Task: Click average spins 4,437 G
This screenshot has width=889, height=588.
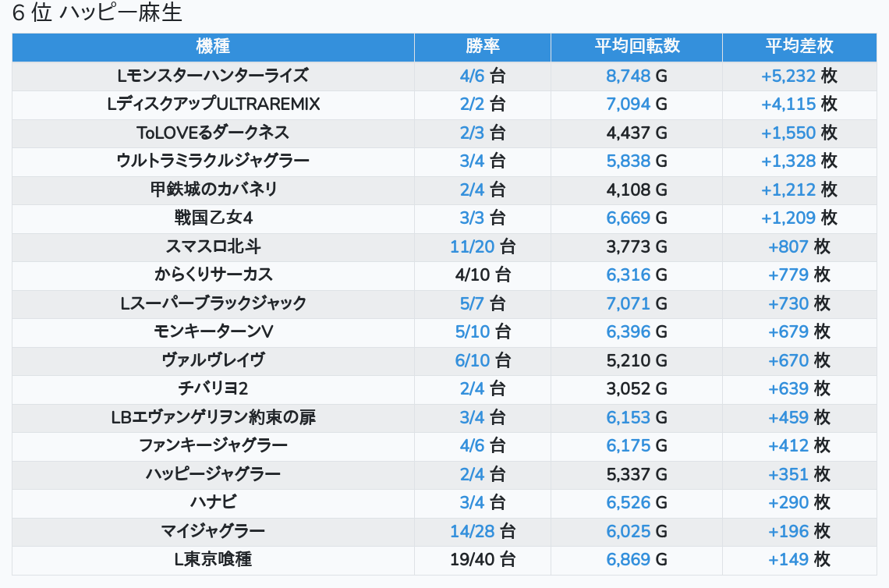Action: tap(636, 133)
